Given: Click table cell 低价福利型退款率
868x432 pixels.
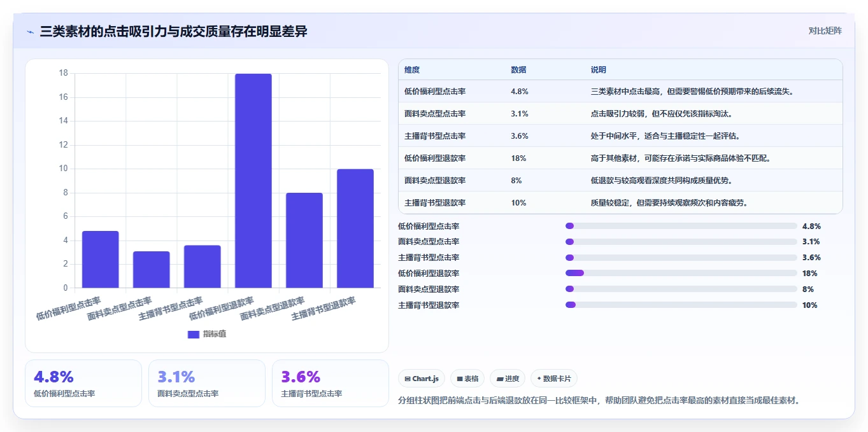Looking at the screenshot, I should click(x=435, y=158).
